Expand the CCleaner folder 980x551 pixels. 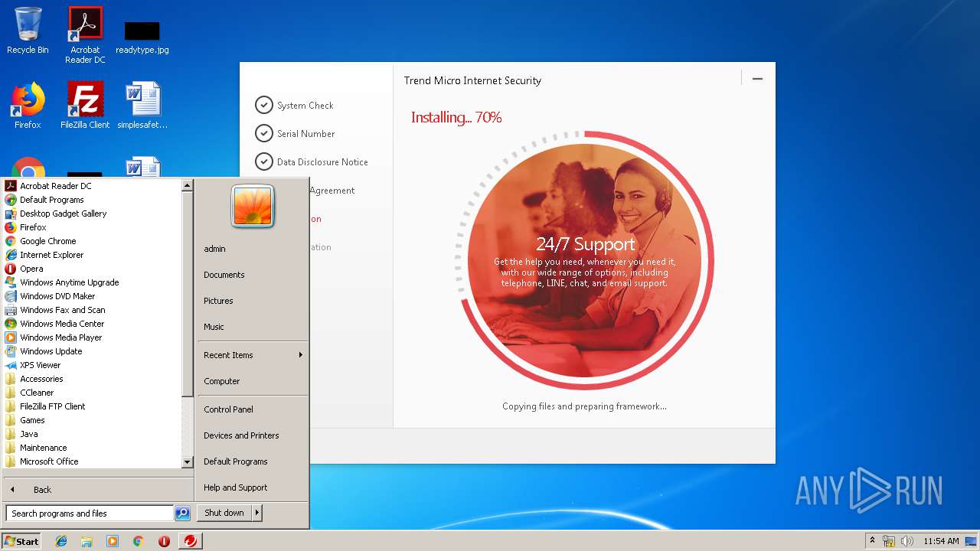[x=93, y=393]
